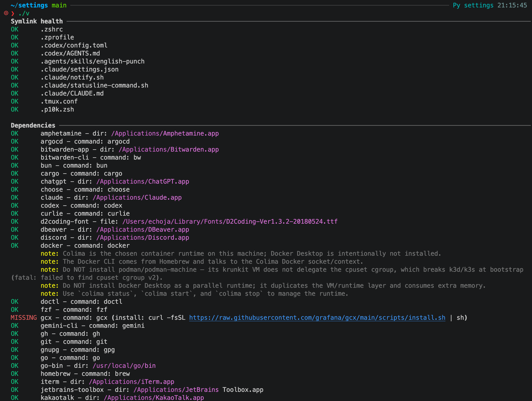Click the red MISSING status label
Viewport: 532px width, 401px height.
point(24,318)
